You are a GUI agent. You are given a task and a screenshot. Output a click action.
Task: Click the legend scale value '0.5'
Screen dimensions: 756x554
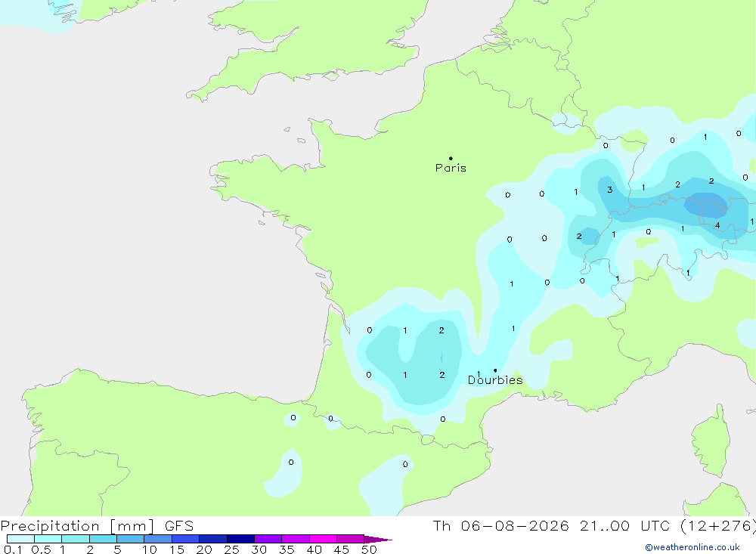(x=41, y=549)
